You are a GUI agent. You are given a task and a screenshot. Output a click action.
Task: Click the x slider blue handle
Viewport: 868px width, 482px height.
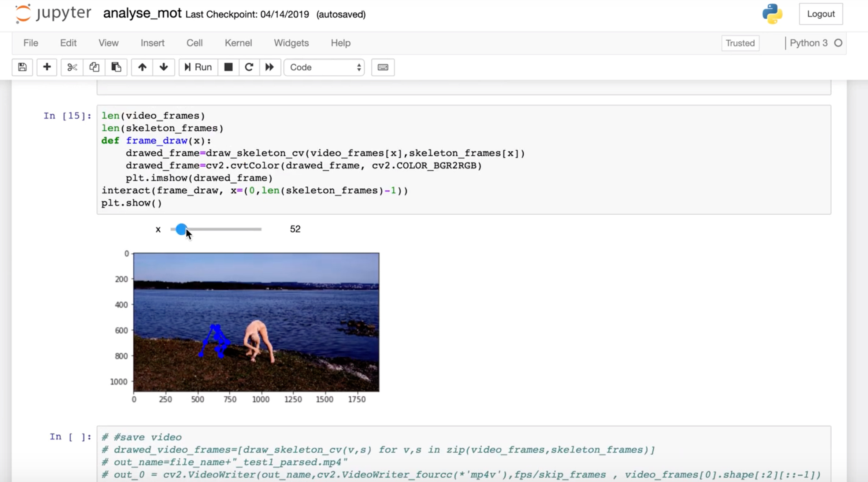tap(181, 229)
